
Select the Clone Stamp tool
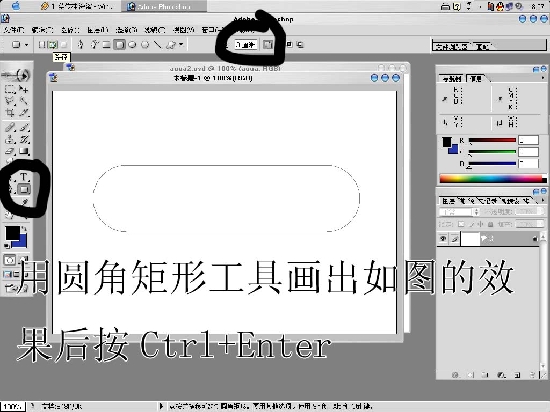tap(10, 139)
